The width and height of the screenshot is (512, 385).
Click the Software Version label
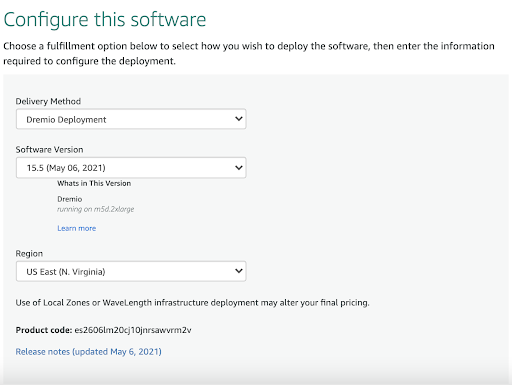coord(49,150)
